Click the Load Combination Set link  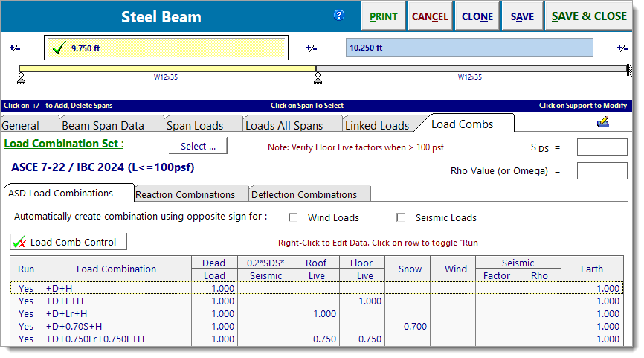(x=64, y=144)
